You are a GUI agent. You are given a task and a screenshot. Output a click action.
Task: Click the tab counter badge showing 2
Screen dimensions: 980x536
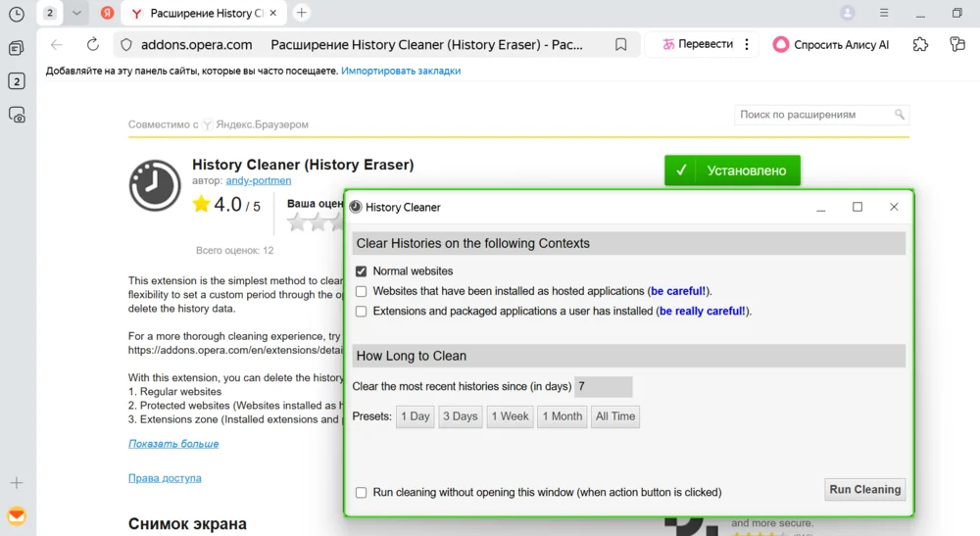[x=50, y=13]
